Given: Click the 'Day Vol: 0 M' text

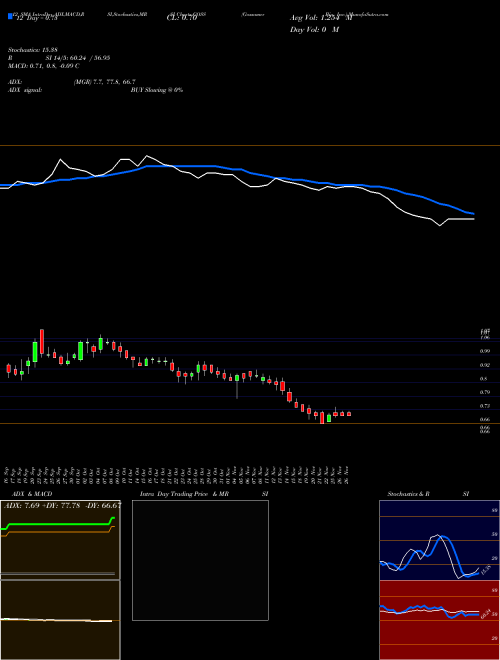Looking at the screenshot, I should coord(314,30).
